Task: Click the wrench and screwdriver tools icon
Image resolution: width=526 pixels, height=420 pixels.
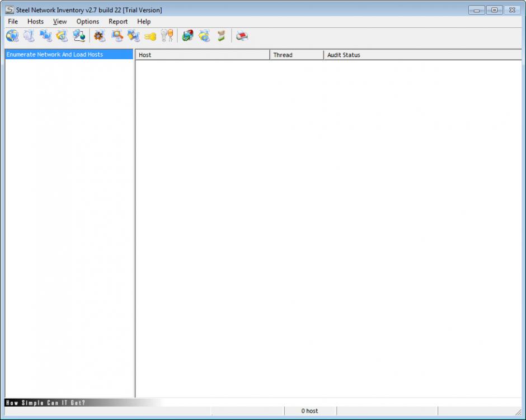Action: pos(167,36)
